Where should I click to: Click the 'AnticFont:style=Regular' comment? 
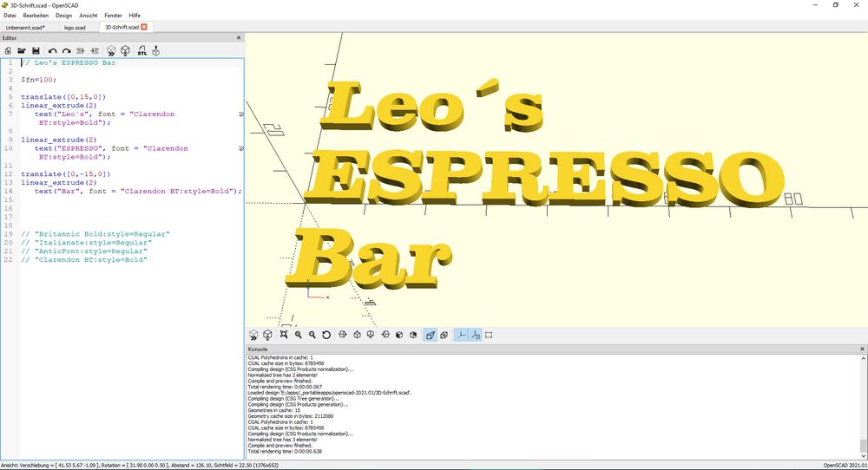click(x=84, y=251)
